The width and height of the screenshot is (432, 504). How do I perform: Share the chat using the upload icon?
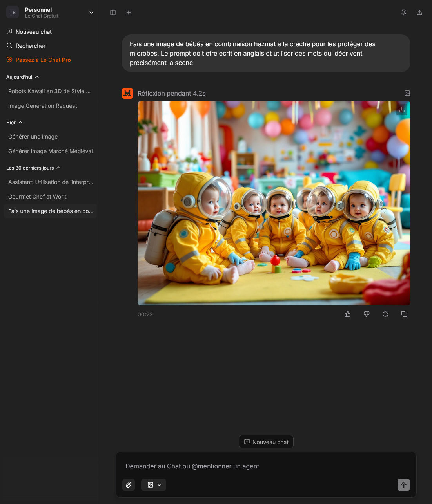tap(419, 13)
